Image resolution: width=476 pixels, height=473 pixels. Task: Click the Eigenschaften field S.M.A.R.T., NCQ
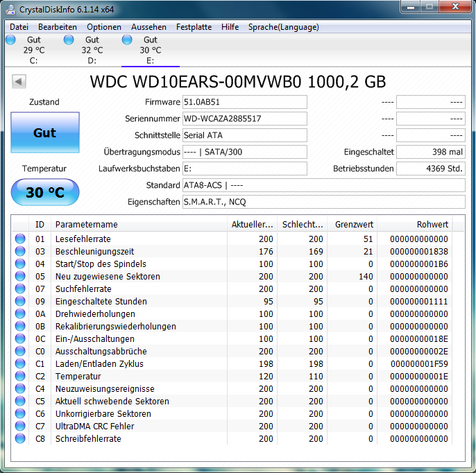tap(324, 202)
